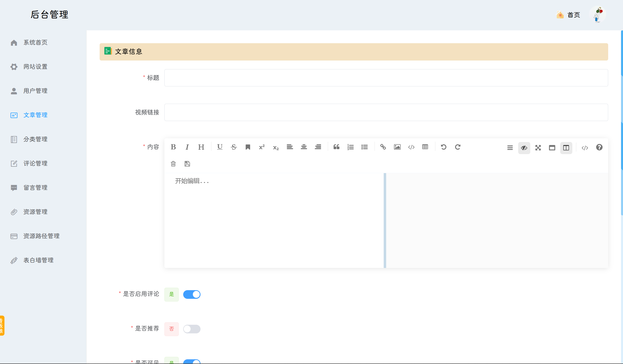Toggle bold formatting in the editor

pos(173,147)
